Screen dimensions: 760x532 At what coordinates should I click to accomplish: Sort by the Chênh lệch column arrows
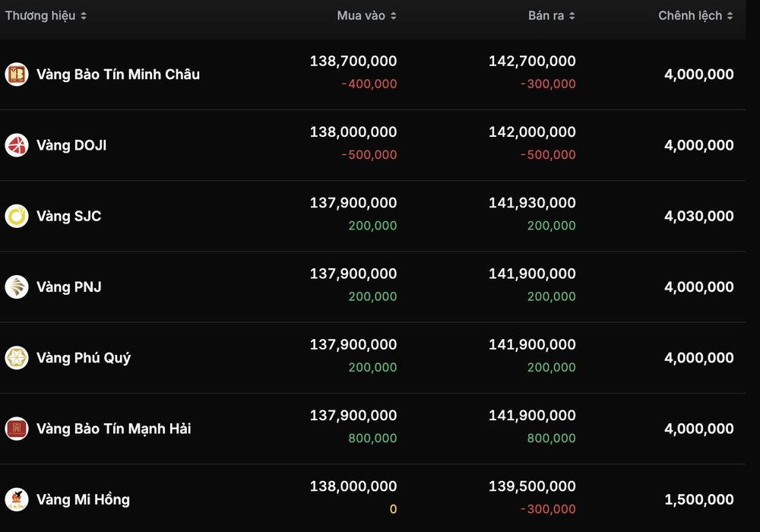tap(730, 16)
